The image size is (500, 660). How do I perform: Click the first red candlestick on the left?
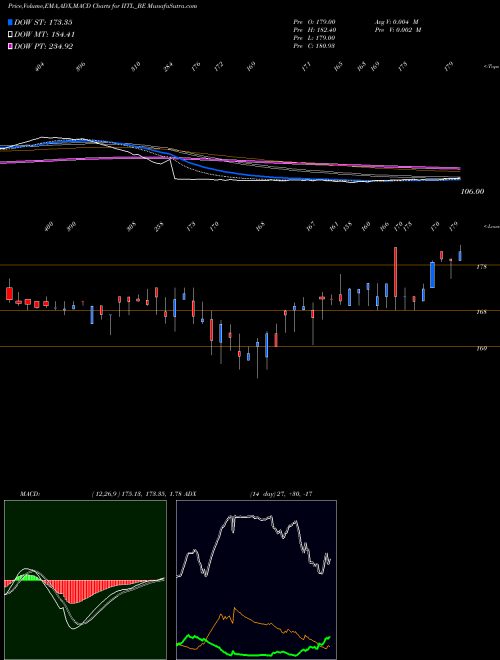9,293
